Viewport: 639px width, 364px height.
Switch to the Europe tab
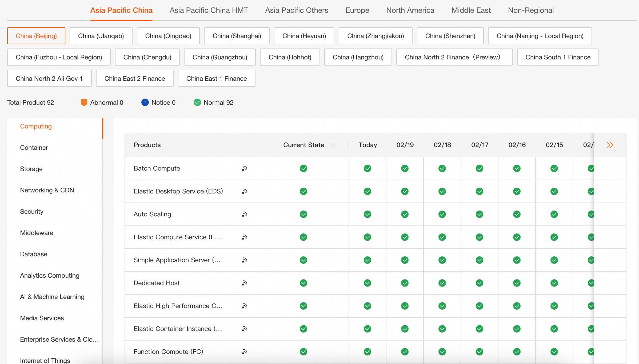(x=357, y=10)
